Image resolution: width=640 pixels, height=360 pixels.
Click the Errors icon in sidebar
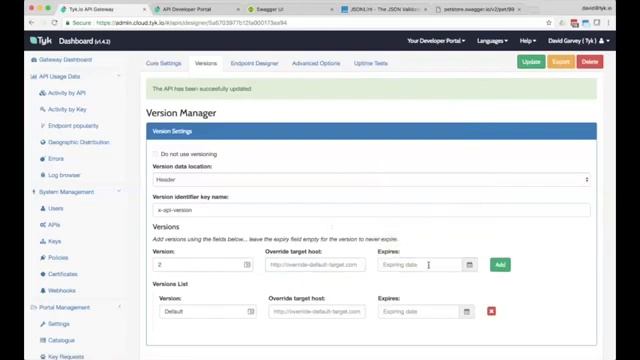tap(42, 159)
